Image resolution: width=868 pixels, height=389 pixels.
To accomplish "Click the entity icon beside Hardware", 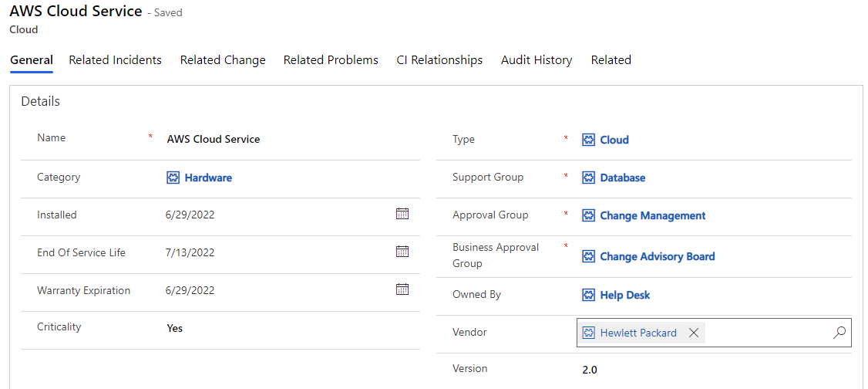I will pyautogui.click(x=173, y=178).
